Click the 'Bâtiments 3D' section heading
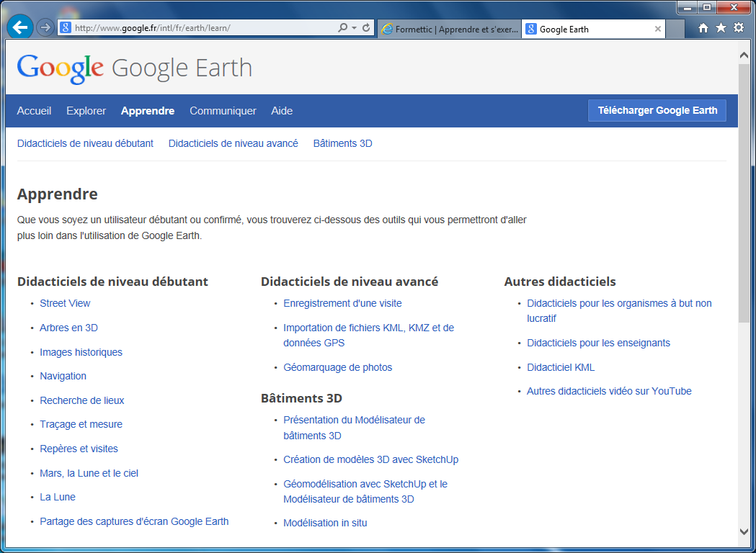 (302, 398)
